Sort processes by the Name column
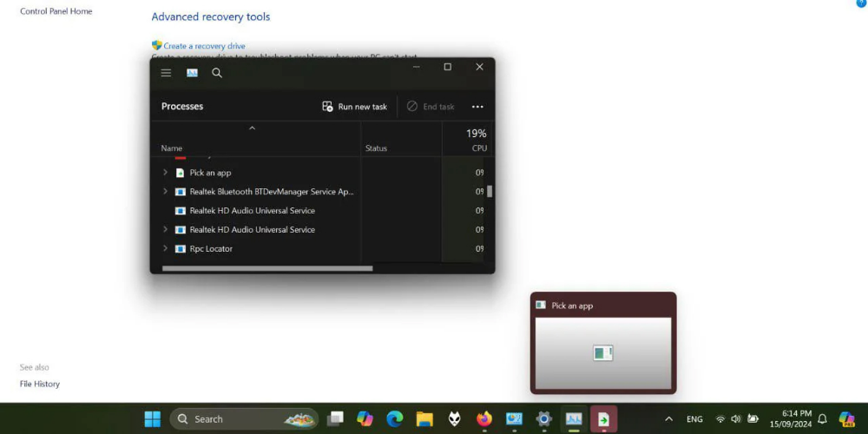This screenshot has height=434, width=868. pyautogui.click(x=172, y=148)
